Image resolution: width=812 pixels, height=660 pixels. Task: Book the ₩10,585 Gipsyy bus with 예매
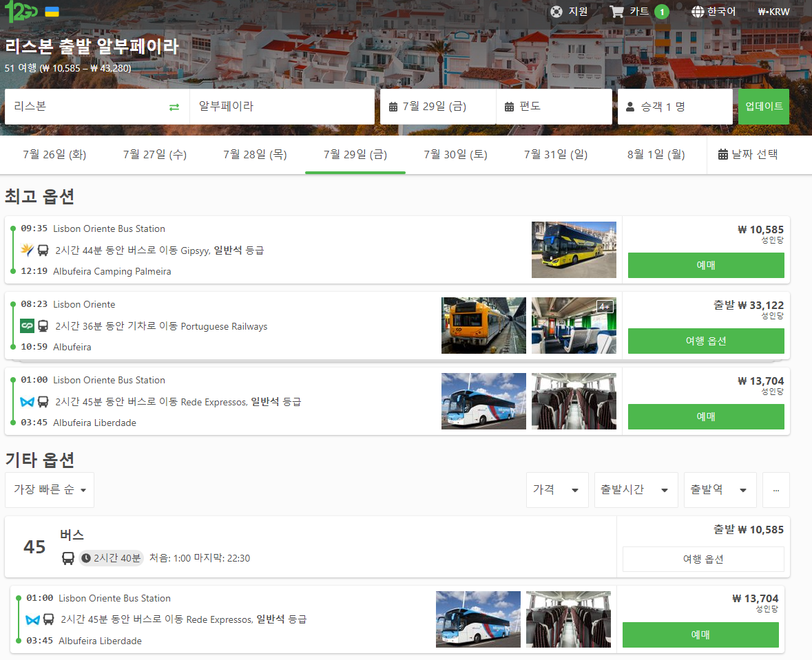point(706,265)
